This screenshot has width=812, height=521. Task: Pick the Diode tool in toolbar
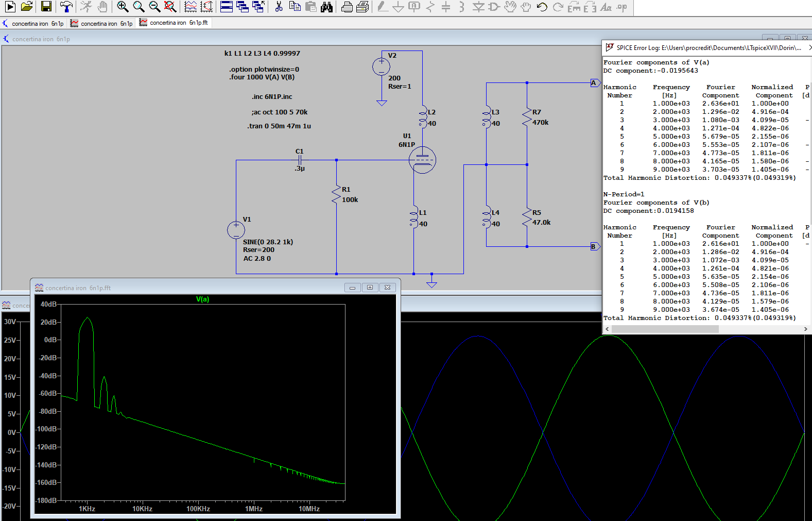pyautogui.click(x=478, y=7)
